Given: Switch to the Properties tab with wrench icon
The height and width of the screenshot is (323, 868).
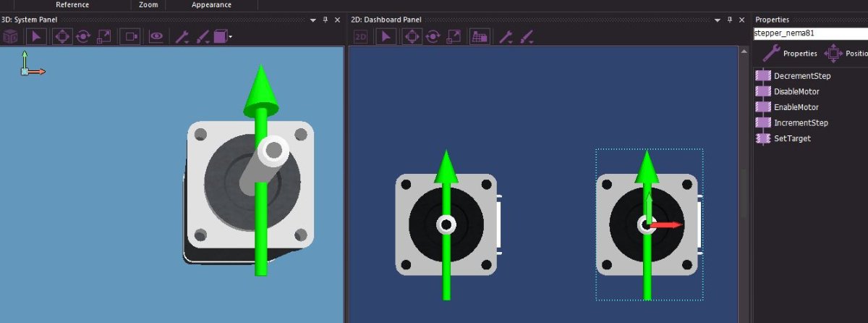Looking at the screenshot, I should 791,53.
